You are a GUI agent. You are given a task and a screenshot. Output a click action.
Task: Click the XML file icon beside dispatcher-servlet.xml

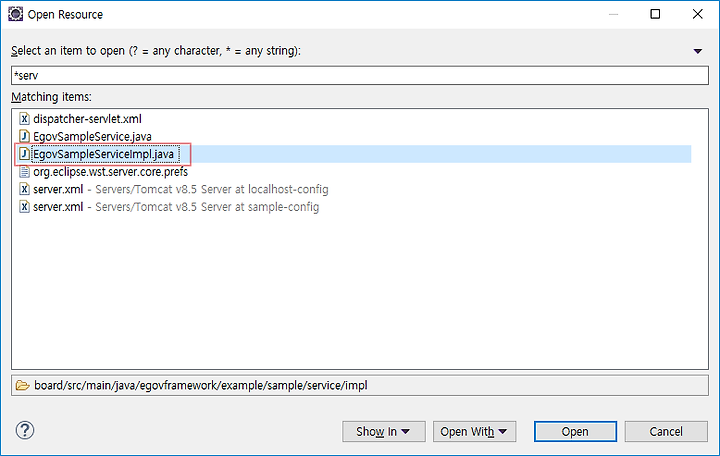click(24, 119)
